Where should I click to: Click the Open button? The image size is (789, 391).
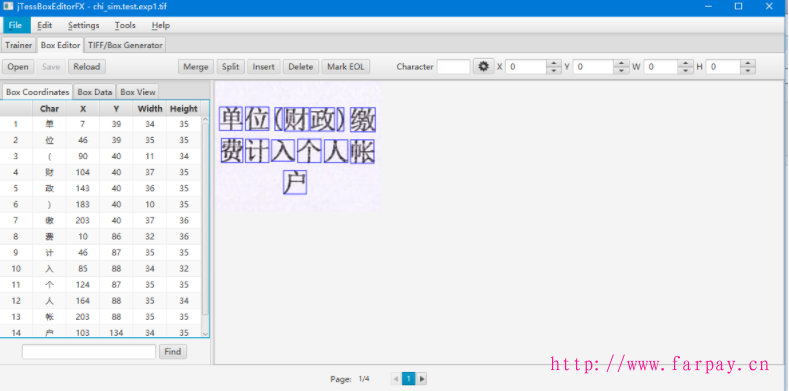coord(18,66)
